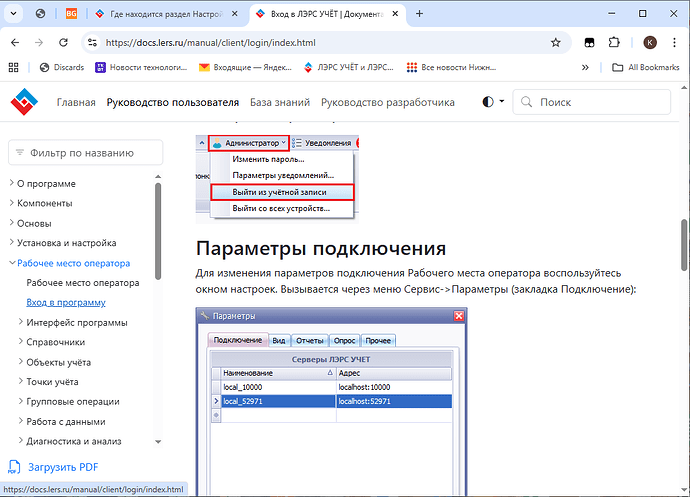Open the Discards bookmark
This screenshot has width=690, height=497.
tap(61, 68)
